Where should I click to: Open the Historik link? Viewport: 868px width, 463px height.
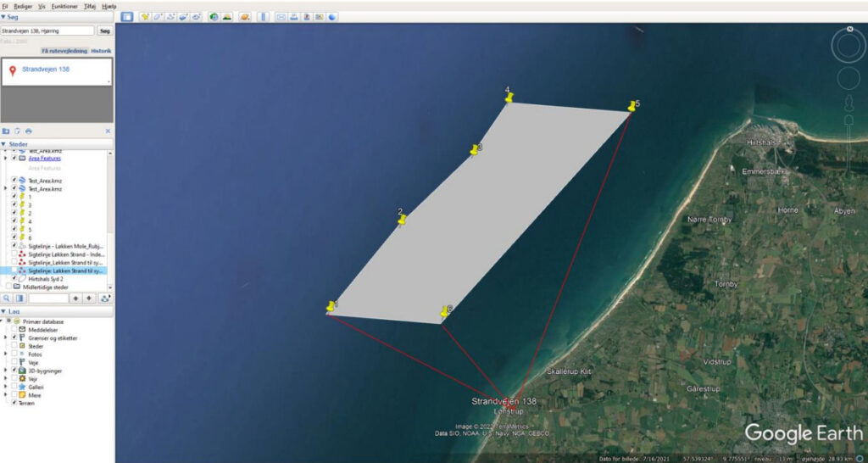102,51
